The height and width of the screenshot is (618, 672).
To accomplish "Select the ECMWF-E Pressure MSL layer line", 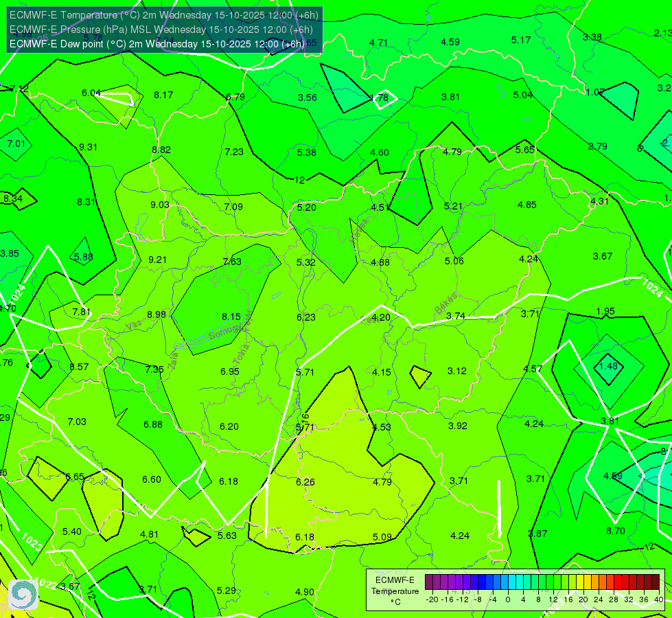I will (x=161, y=30).
